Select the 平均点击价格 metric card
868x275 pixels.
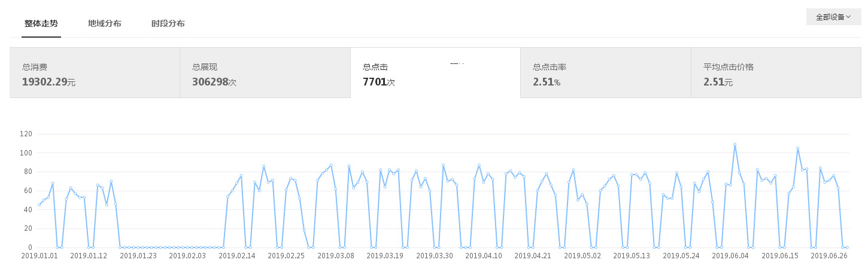[776, 72]
